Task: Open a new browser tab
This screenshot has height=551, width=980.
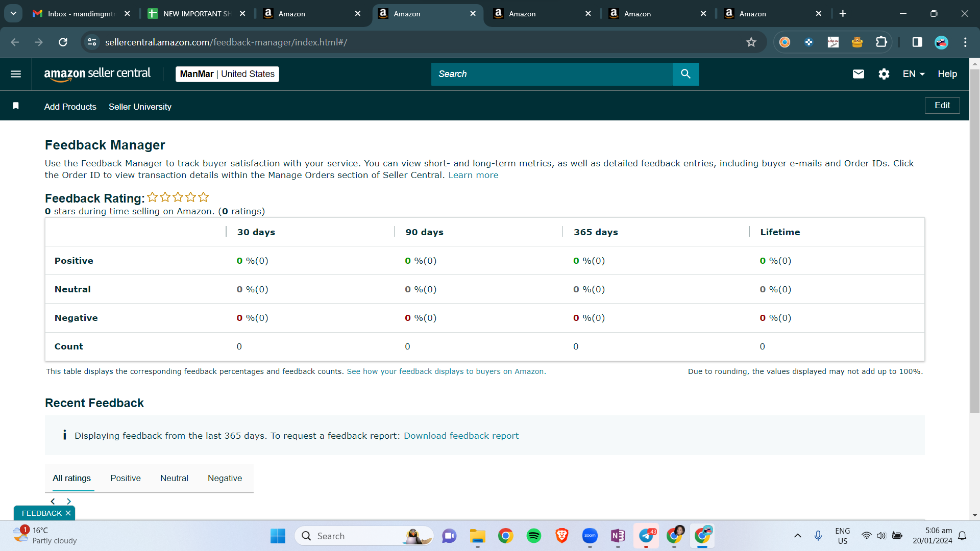Action: point(843,14)
